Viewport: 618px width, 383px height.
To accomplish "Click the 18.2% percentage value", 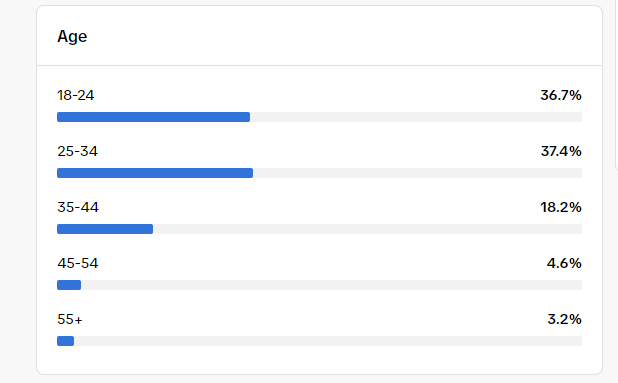I will pos(561,207).
